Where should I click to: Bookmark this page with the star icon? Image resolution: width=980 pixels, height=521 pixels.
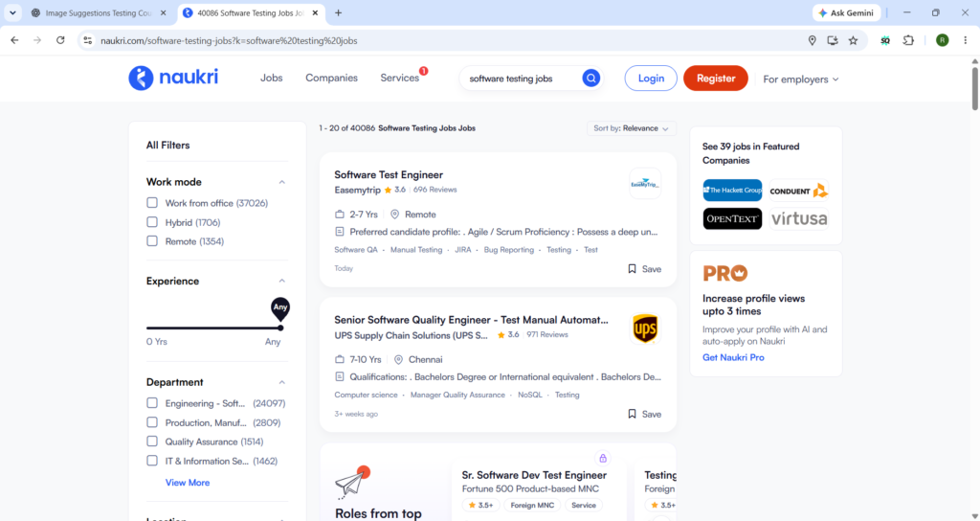(853, 40)
